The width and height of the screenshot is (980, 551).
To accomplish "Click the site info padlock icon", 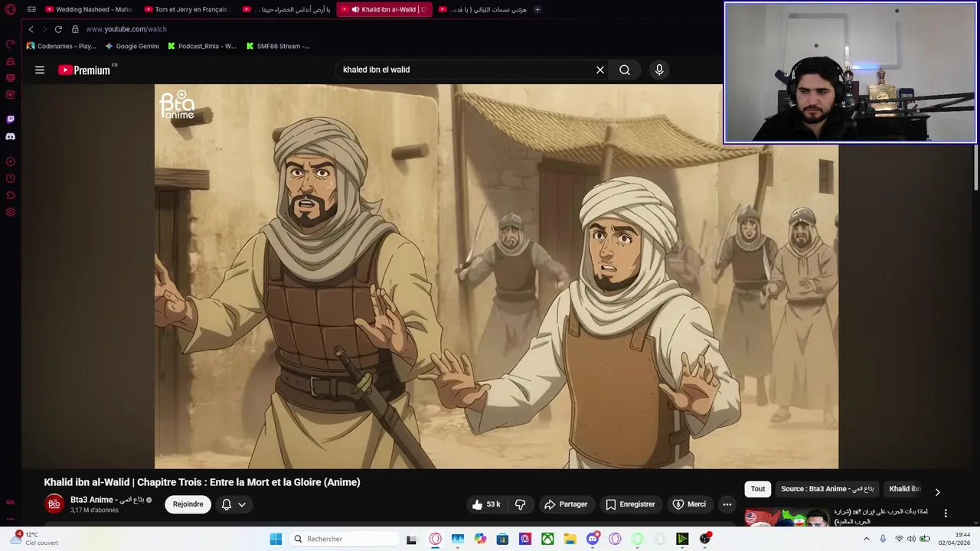I will [x=75, y=29].
